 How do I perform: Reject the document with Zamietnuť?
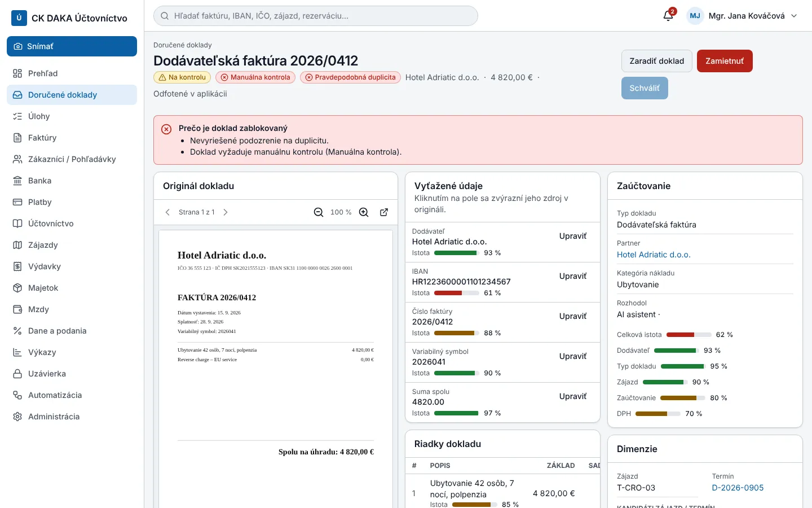coord(725,61)
